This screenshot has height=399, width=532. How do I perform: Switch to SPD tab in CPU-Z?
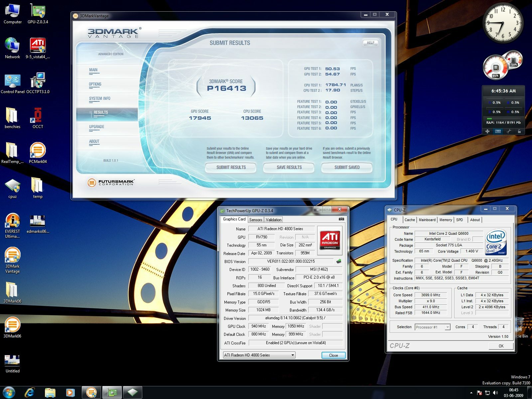tap(460, 220)
